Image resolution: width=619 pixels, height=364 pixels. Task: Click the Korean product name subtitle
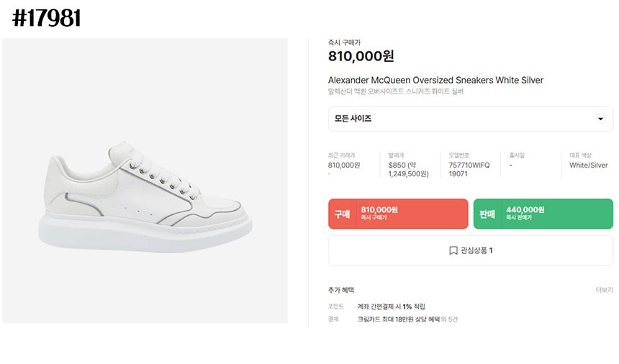396,91
